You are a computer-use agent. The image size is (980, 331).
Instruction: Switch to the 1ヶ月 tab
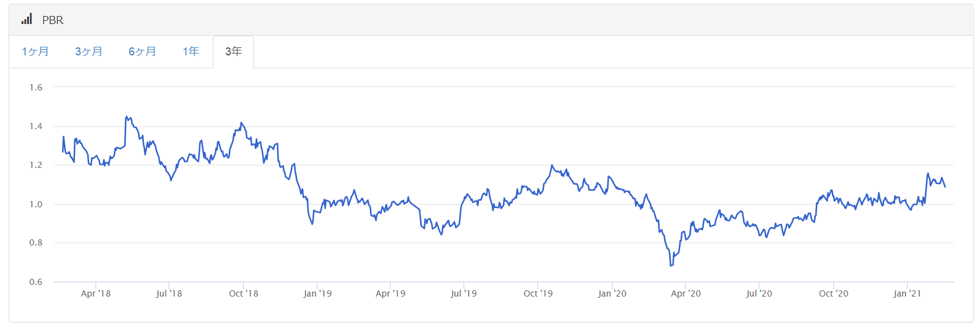35,52
